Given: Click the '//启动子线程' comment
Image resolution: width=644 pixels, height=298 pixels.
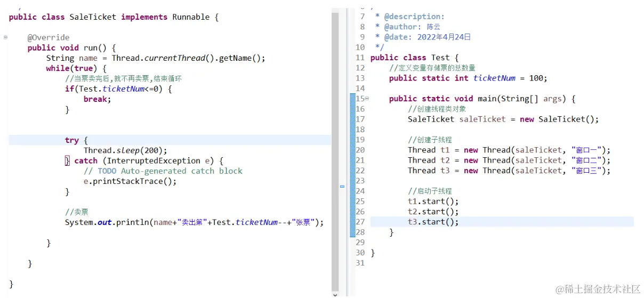Looking at the screenshot, I should point(430,191).
